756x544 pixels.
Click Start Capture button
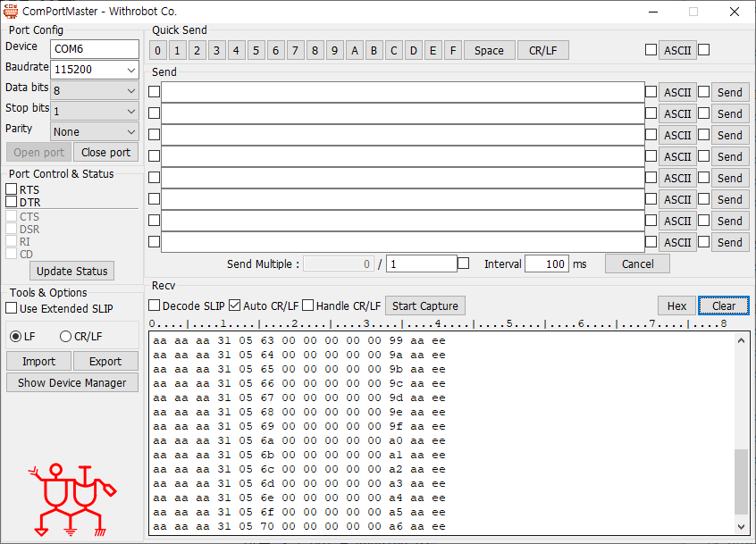[425, 306]
